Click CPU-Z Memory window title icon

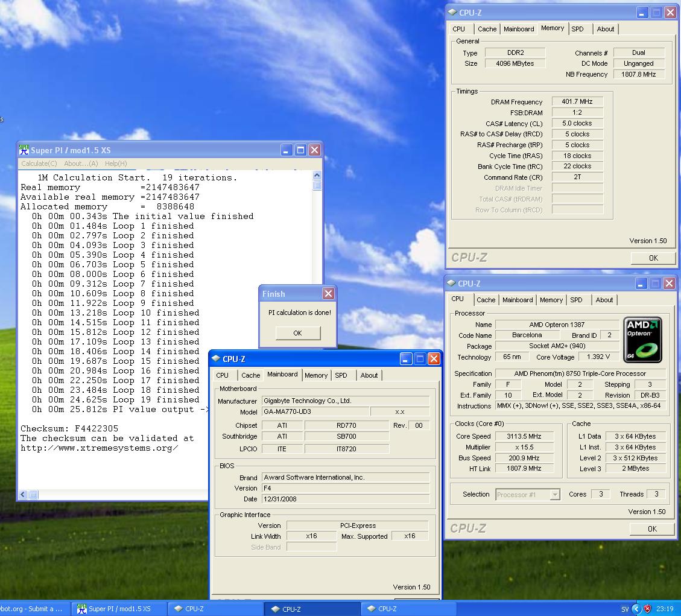[x=452, y=13]
